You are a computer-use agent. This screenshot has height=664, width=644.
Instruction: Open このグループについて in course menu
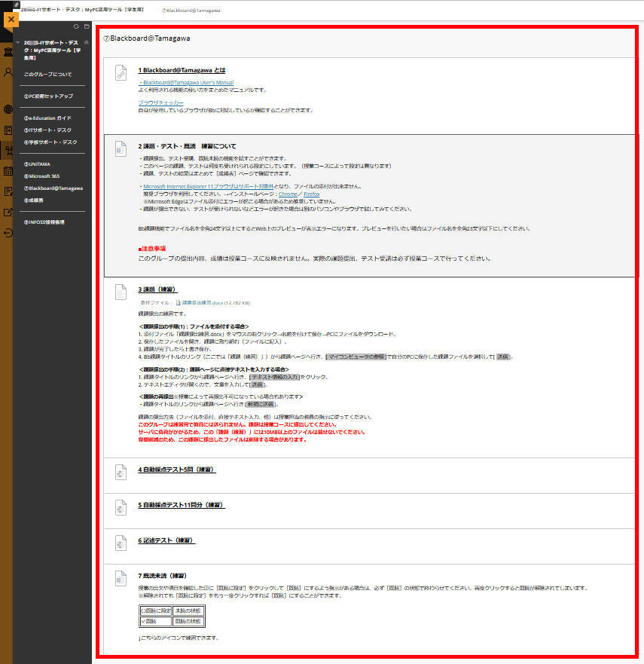pyautogui.click(x=47, y=75)
